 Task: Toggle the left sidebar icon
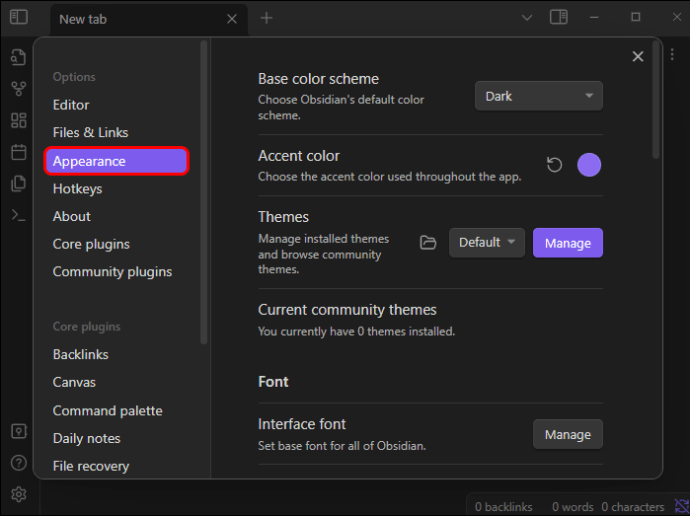point(19,17)
